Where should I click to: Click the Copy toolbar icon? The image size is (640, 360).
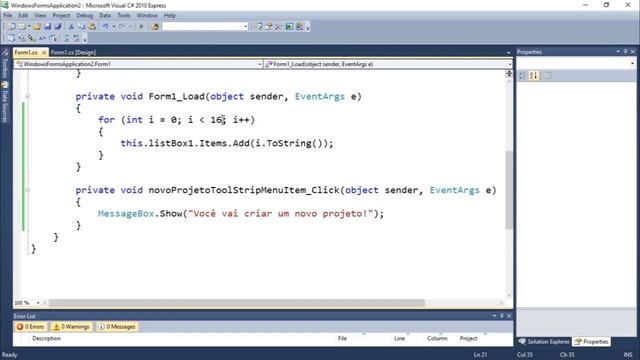(x=82, y=27)
